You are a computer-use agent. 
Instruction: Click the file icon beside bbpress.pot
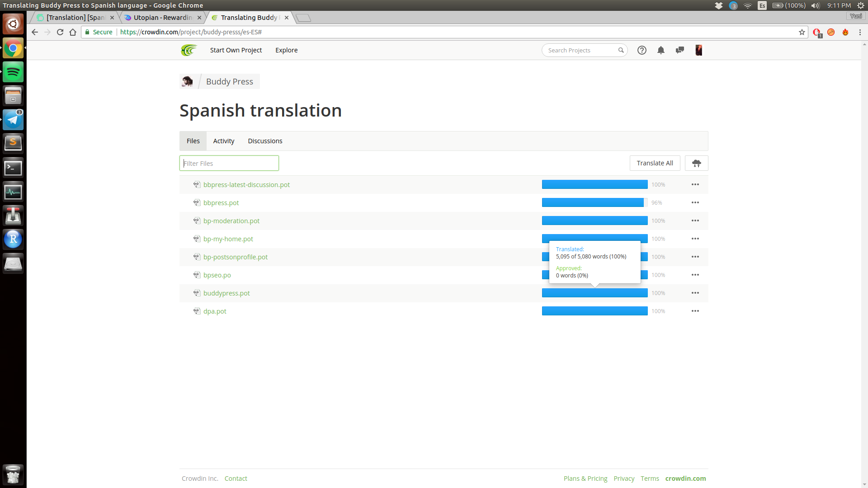click(x=197, y=202)
